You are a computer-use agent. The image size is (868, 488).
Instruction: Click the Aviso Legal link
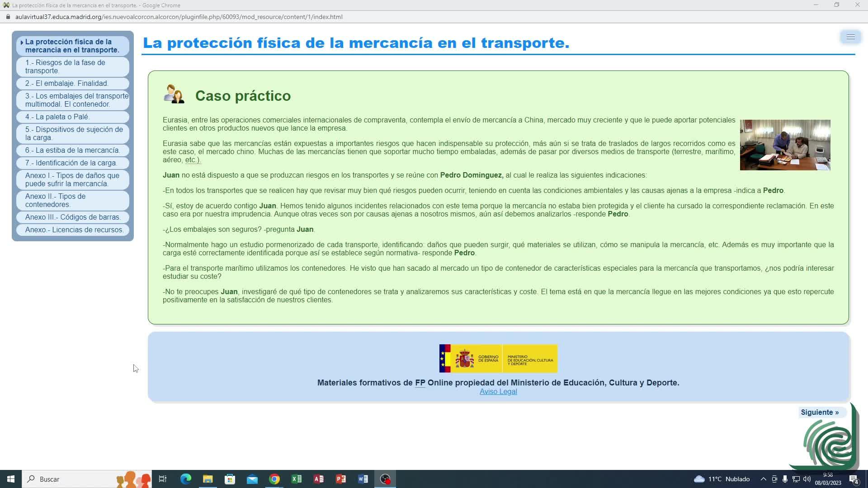(x=498, y=392)
